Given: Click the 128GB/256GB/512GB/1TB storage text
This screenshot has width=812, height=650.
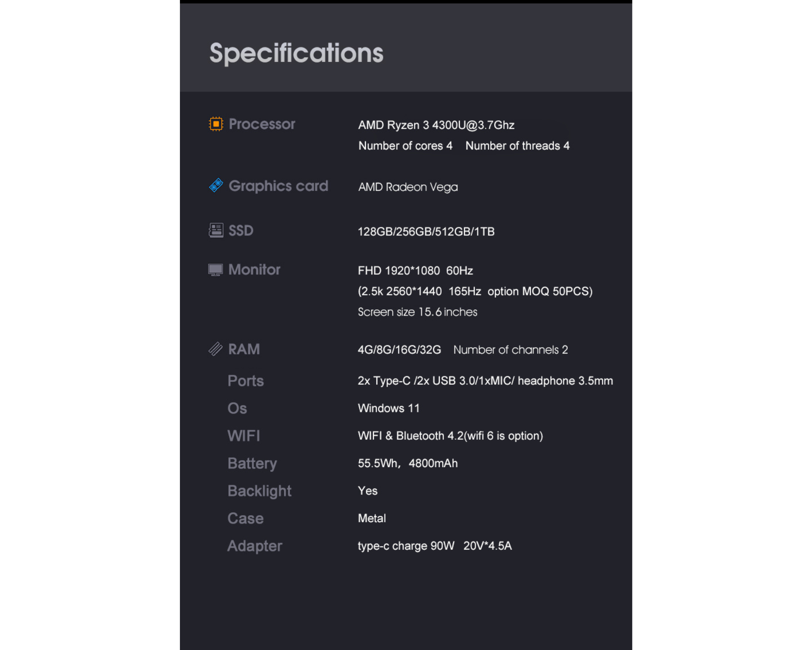Looking at the screenshot, I should click(x=426, y=231).
